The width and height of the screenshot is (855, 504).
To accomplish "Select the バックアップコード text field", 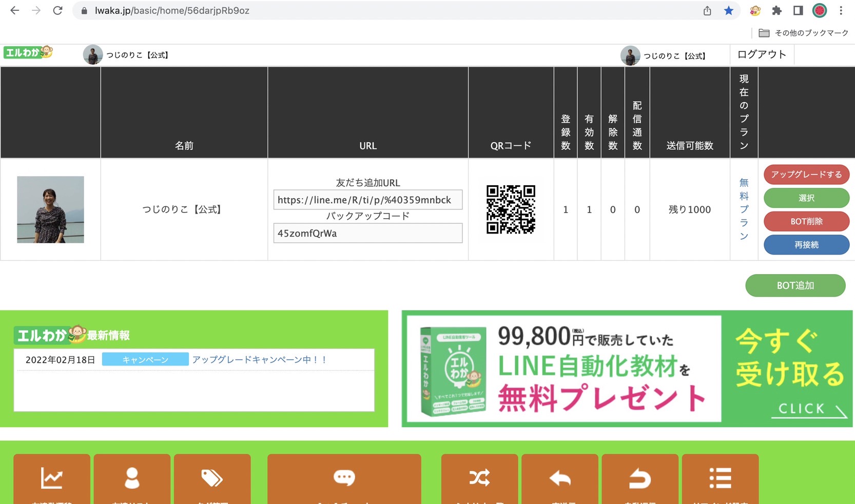I will coord(367,233).
